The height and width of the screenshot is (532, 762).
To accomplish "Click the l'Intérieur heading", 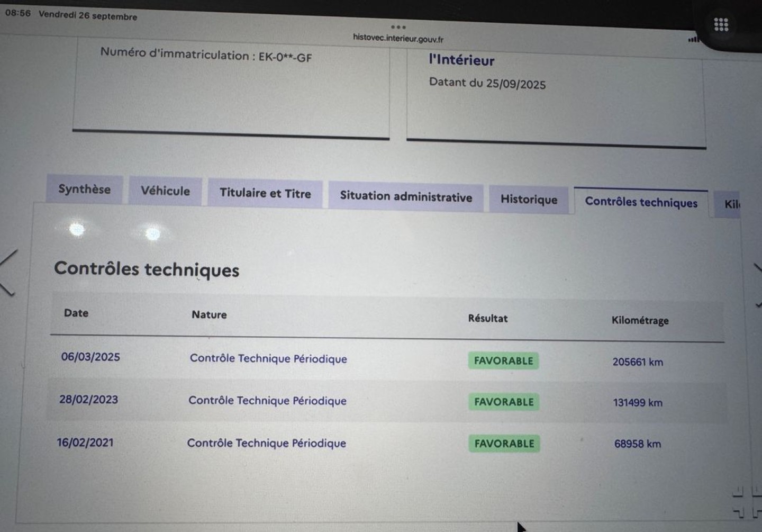I will click(461, 60).
